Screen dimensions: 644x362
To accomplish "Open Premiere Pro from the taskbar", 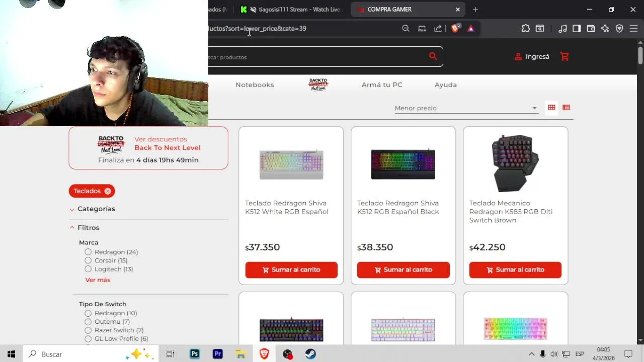I will pos(217,354).
